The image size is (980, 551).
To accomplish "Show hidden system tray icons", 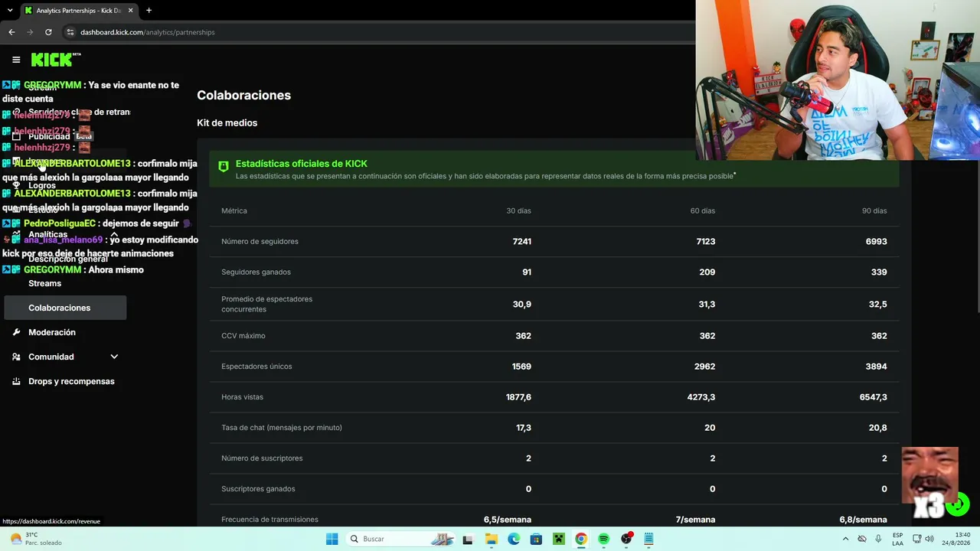I will pos(845,539).
